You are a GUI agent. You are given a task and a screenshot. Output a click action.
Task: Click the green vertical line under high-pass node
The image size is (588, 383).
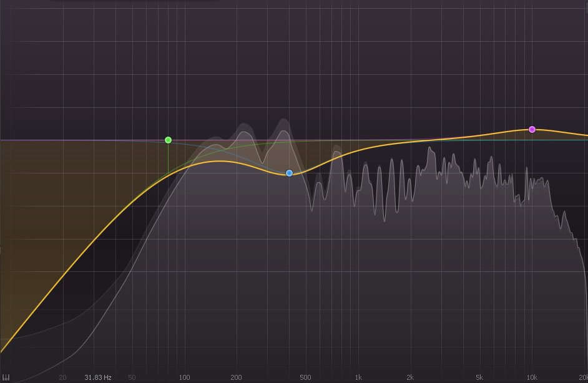[168, 159]
